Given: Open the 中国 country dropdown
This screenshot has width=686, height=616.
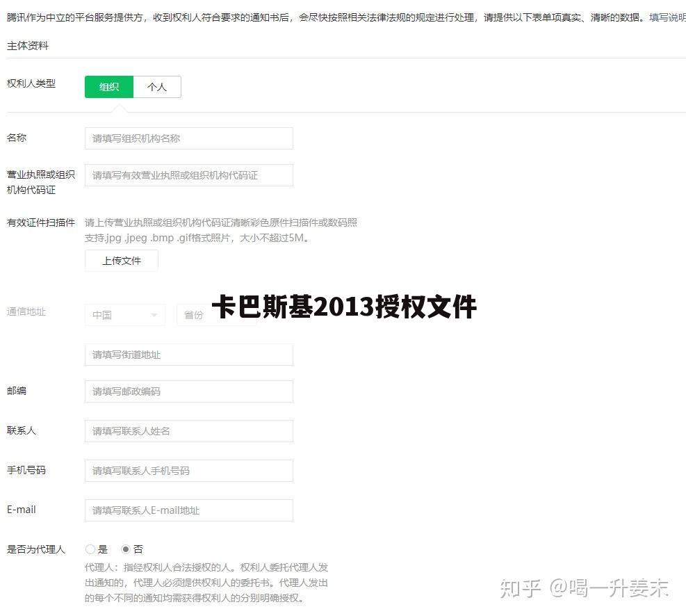Looking at the screenshot, I should [x=125, y=315].
